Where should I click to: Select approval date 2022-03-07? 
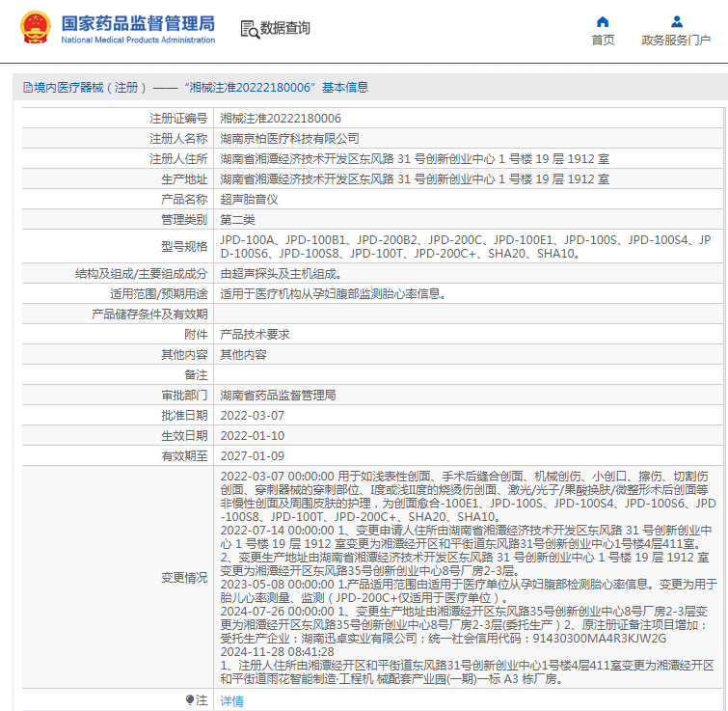tap(252, 416)
